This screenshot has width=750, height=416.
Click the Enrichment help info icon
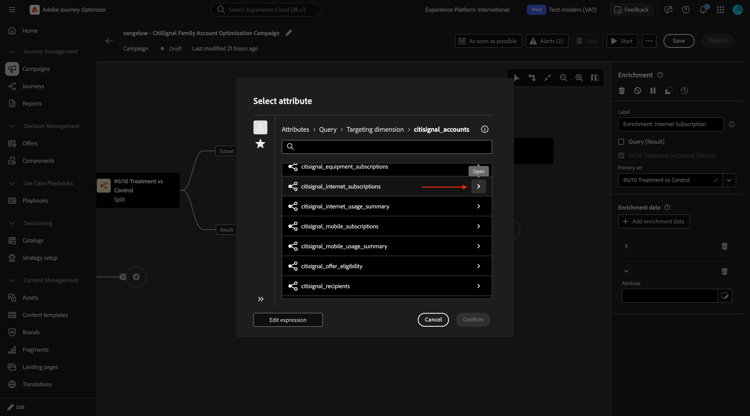660,75
